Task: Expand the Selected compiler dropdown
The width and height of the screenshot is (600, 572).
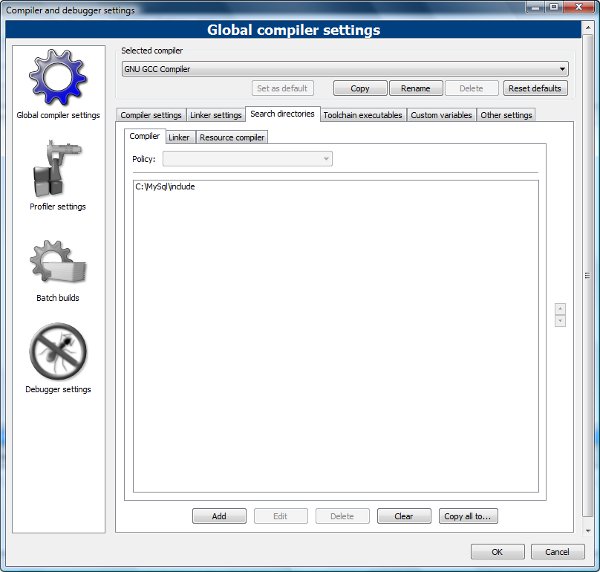Action: point(344,69)
